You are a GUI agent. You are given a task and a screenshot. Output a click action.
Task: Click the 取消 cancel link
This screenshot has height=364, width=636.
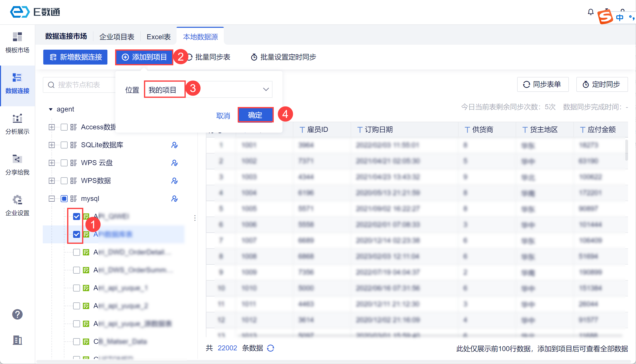[223, 115]
